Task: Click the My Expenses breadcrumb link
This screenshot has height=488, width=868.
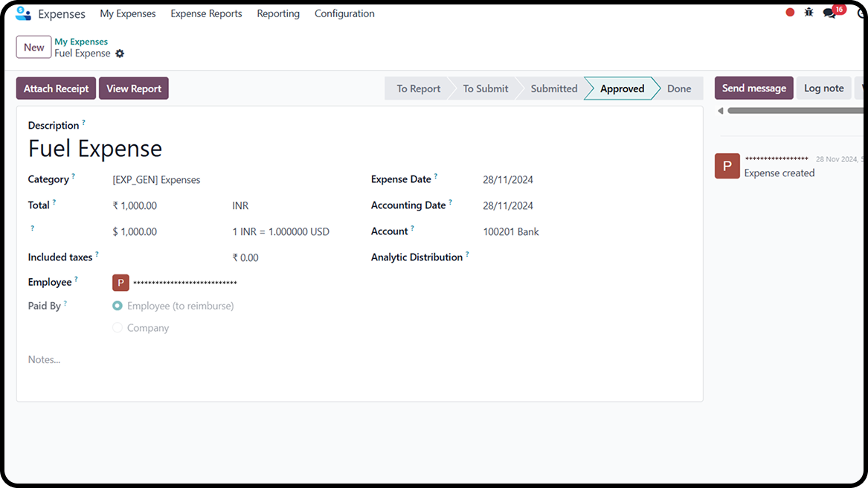Action: click(81, 42)
